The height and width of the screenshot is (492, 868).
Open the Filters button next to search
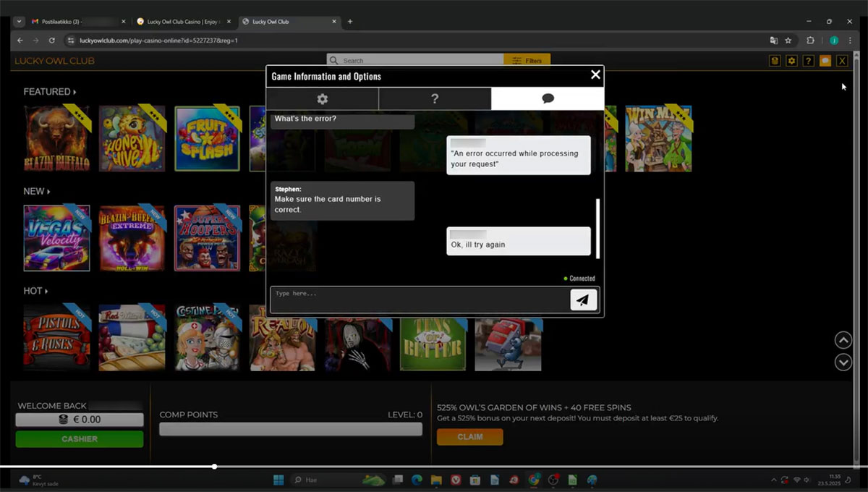[527, 61]
